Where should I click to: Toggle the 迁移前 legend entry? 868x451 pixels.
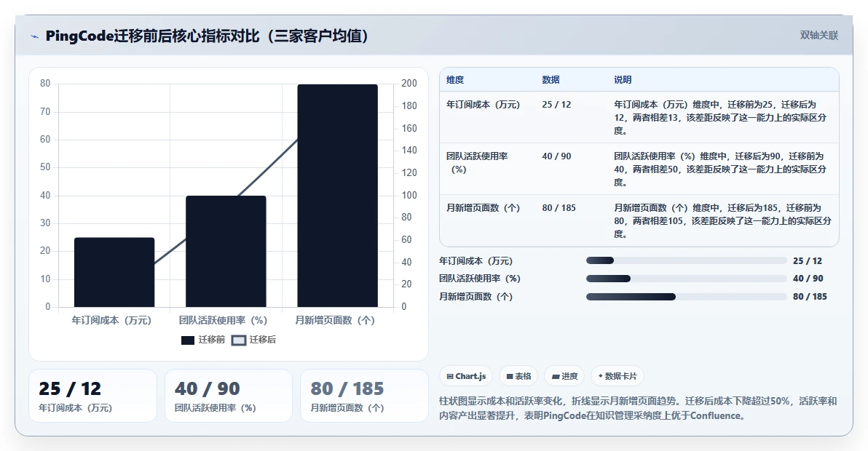[x=202, y=340]
